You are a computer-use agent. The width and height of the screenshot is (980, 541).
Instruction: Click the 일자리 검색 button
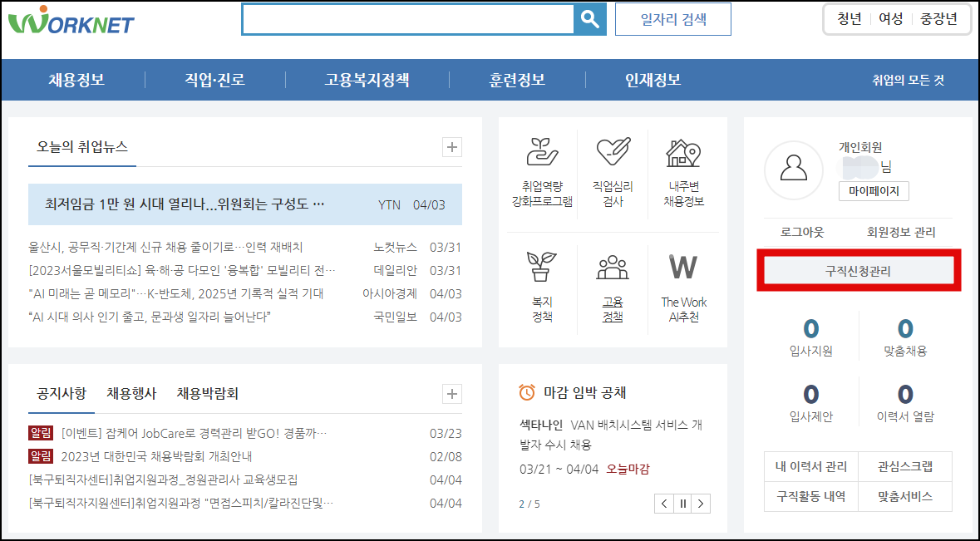coord(672,19)
